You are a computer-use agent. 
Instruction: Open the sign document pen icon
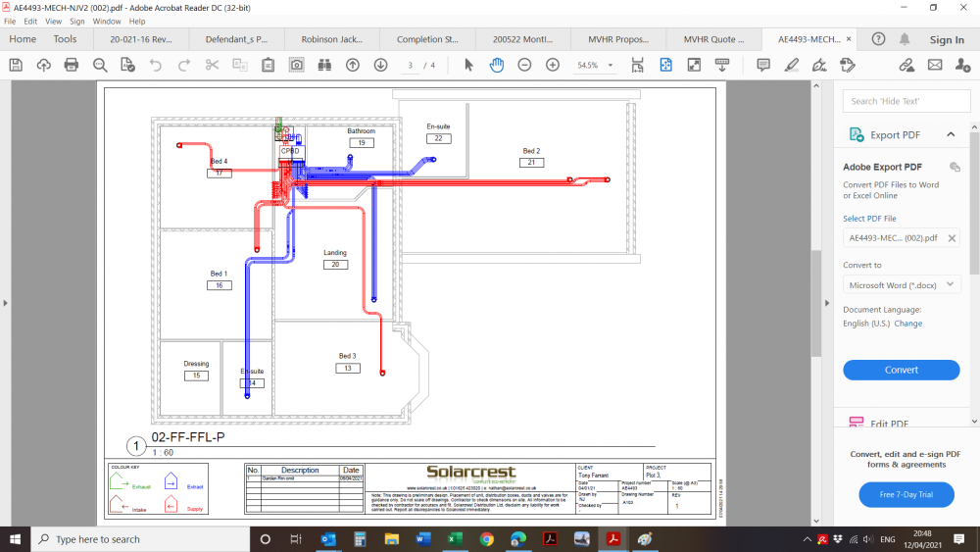click(x=818, y=65)
